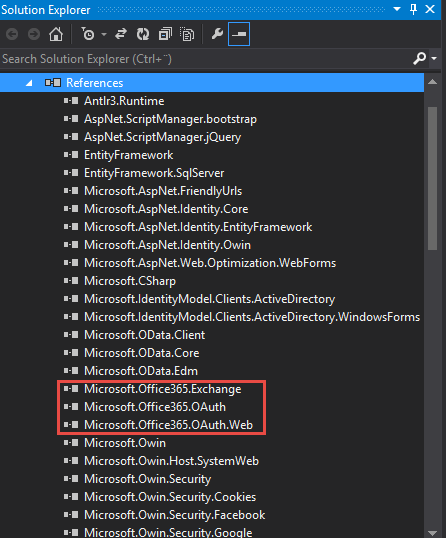Open the window position dropdown in title bar

397,9
